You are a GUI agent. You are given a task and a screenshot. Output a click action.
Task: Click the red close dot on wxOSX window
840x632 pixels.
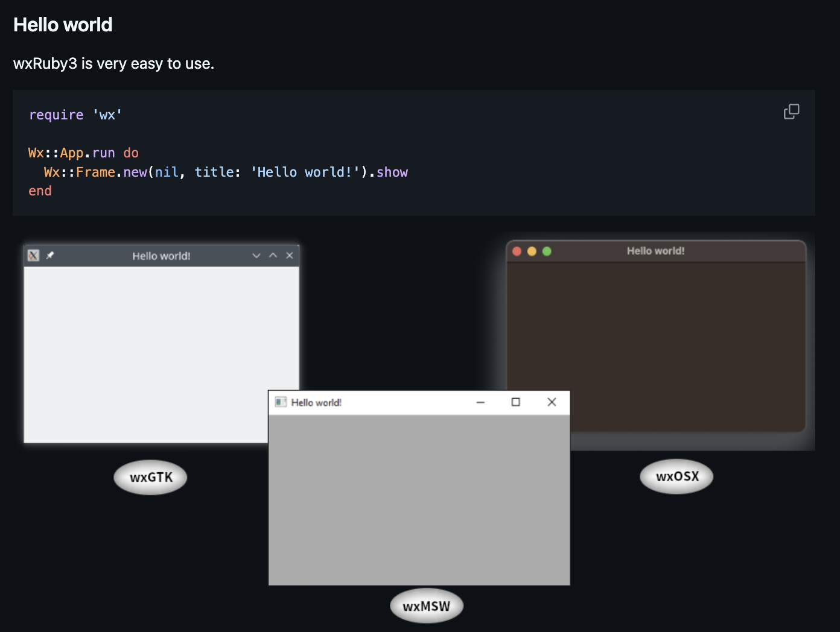(517, 251)
